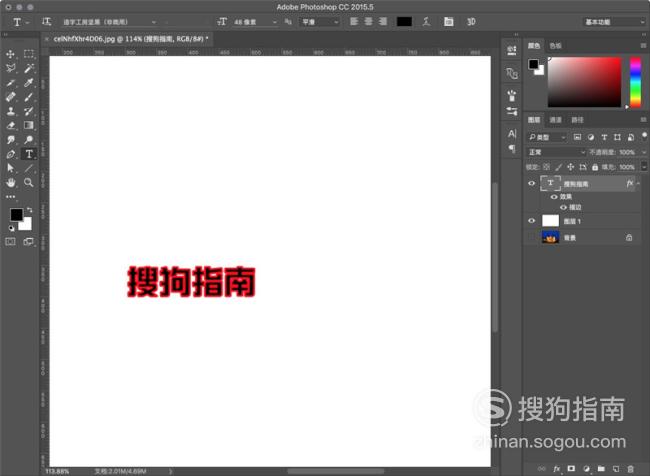Switch to the Layers tab
The height and width of the screenshot is (476, 650).
coord(534,120)
